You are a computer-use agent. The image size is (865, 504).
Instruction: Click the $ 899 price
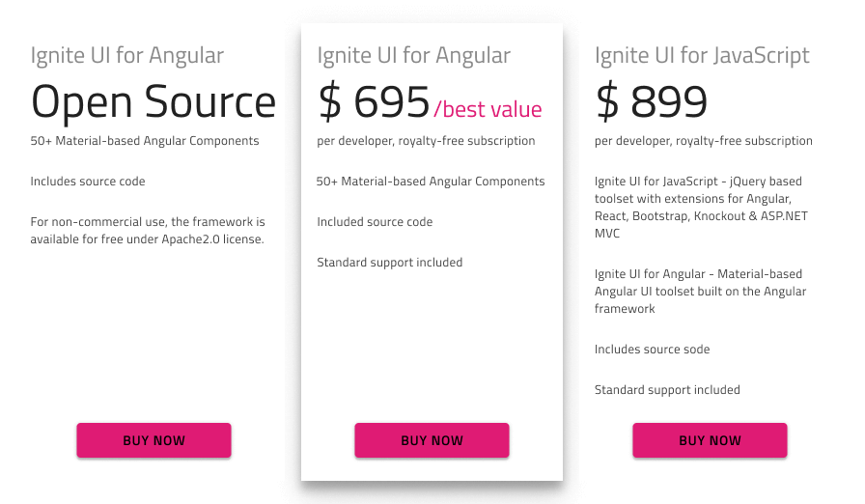[x=652, y=101]
